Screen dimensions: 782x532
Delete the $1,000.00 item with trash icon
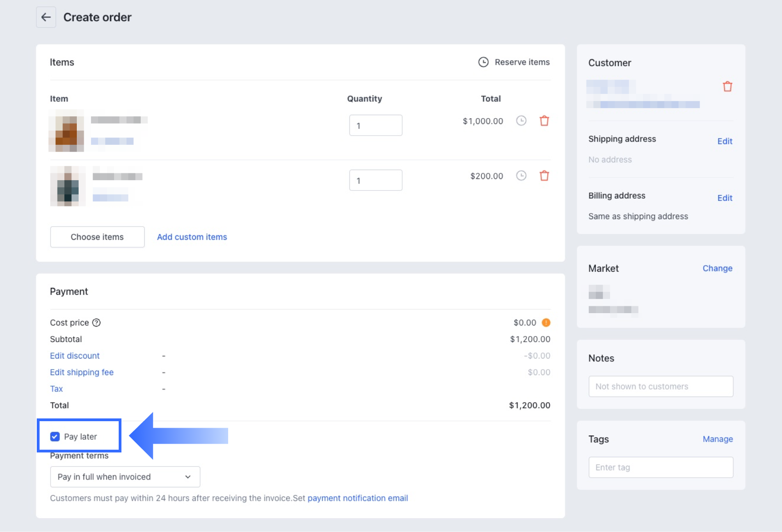pos(544,121)
